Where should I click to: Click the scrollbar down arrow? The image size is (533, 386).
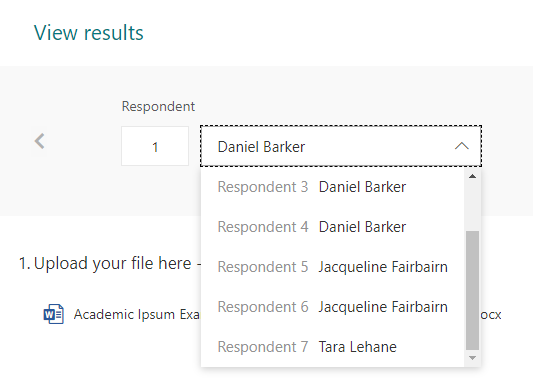tap(472, 357)
